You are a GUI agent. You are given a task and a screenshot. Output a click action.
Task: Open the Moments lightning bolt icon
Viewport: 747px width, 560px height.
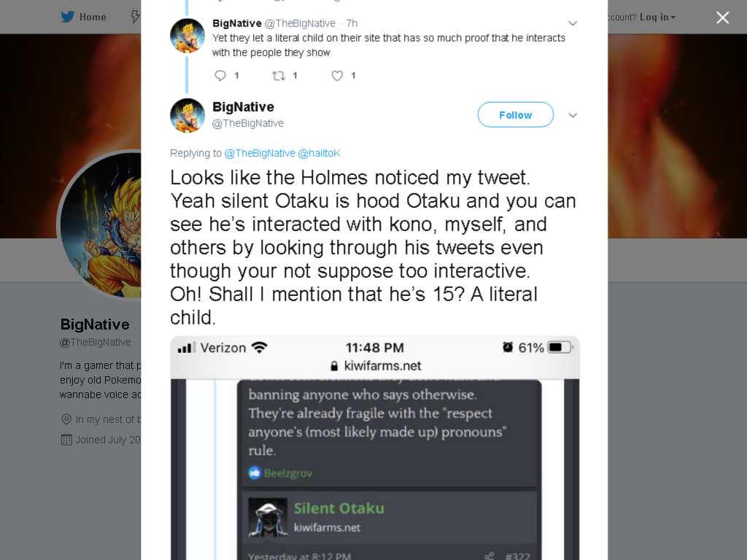[x=136, y=17]
